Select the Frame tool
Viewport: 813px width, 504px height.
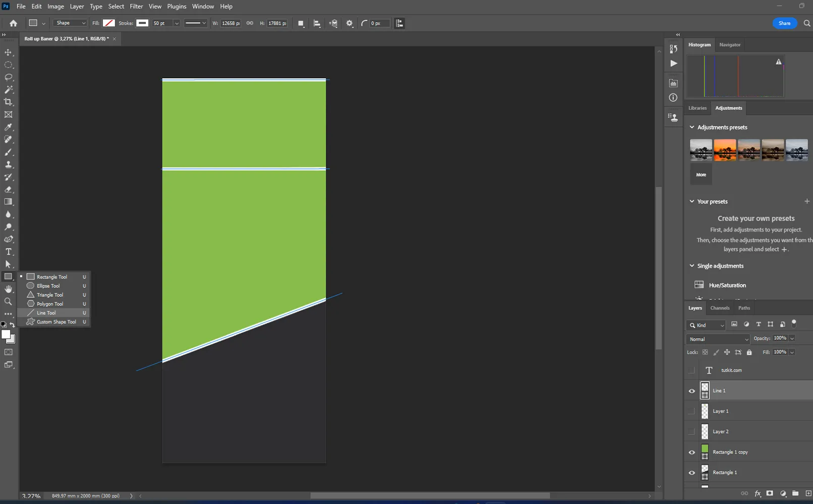coord(9,115)
